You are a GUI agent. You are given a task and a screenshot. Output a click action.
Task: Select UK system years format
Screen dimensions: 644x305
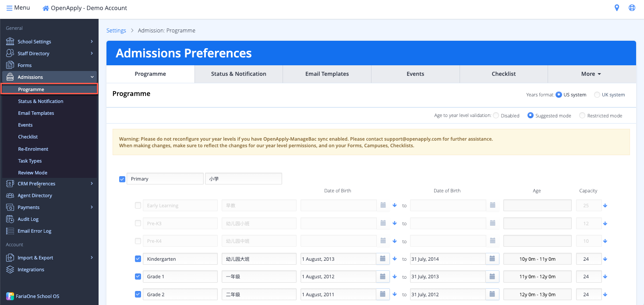(597, 95)
